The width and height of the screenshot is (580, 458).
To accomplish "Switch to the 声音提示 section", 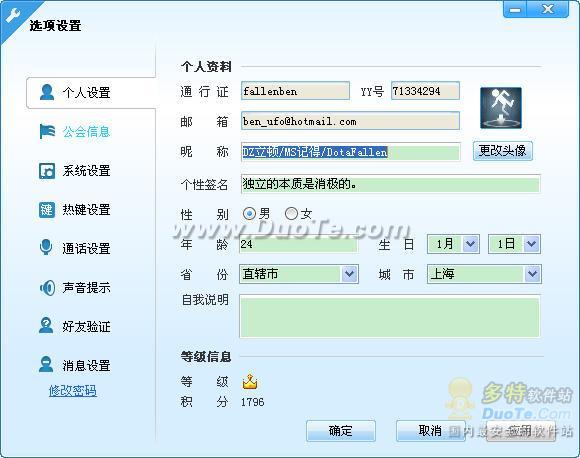I will pos(87,288).
